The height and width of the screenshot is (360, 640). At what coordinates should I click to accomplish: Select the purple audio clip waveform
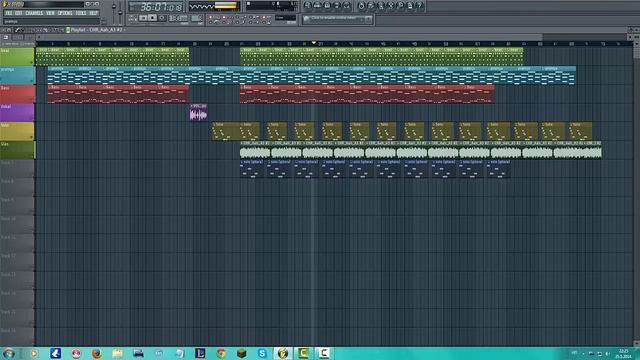198,115
